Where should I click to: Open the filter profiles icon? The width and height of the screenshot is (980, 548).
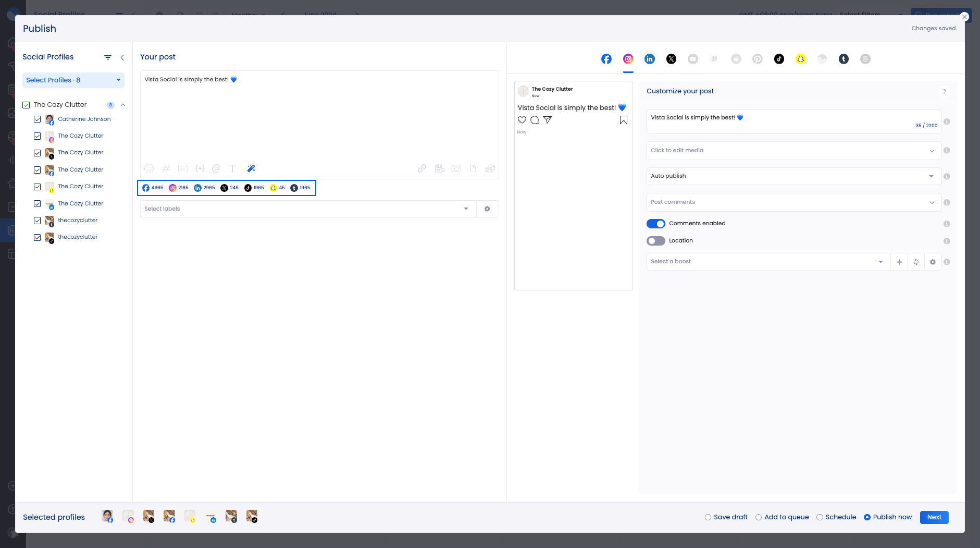click(x=108, y=57)
